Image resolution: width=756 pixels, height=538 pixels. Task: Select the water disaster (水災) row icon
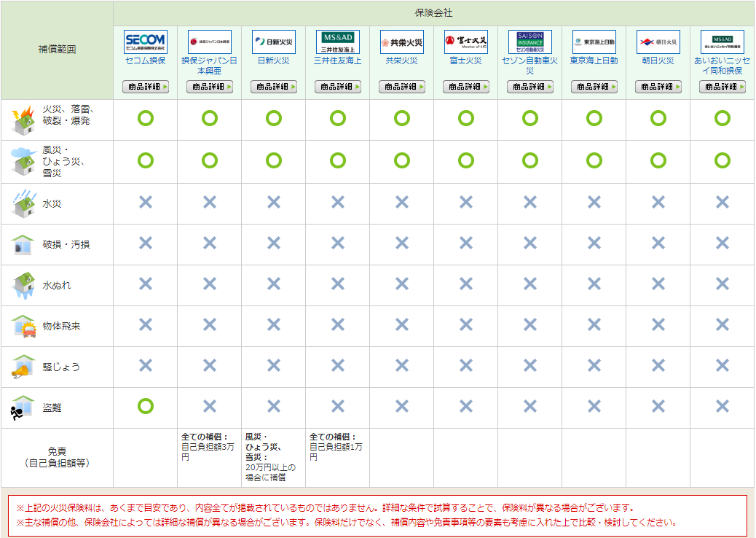pos(22,203)
